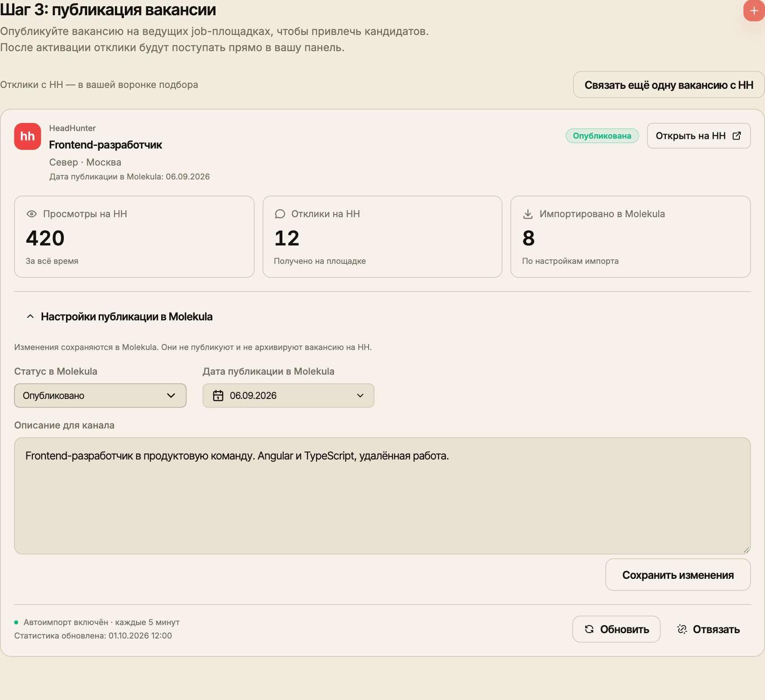Unlink the vacancy with Отвязать
Screen dimensions: 765x700
pos(708,629)
